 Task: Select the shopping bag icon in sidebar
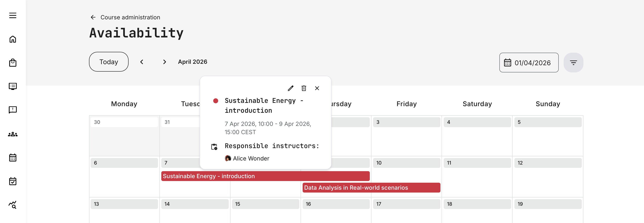[x=13, y=63]
